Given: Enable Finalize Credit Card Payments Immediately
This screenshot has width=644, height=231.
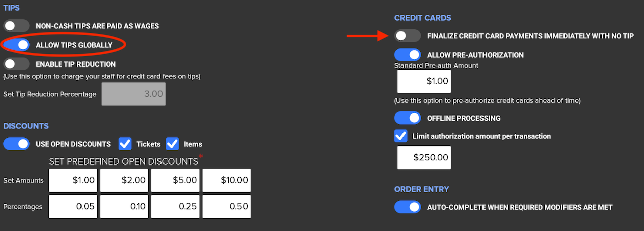Looking at the screenshot, I should click(408, 36).
